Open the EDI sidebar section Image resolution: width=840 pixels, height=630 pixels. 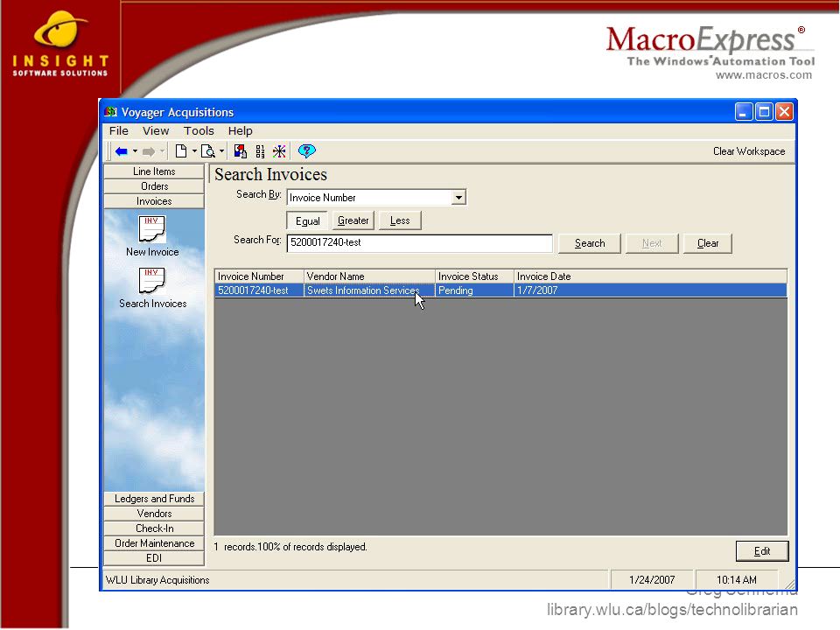coord(154,558)
